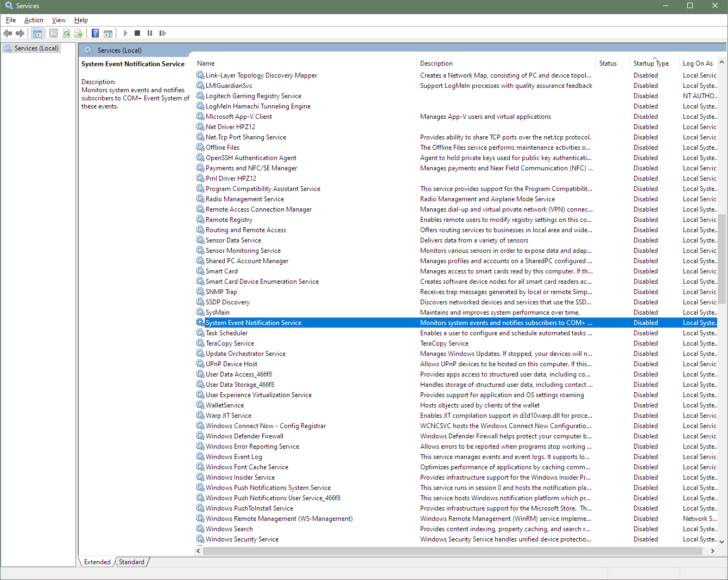This screenshot has width=728, height=580.
Task: Select Warp JIT Service row
Action: 456,416
